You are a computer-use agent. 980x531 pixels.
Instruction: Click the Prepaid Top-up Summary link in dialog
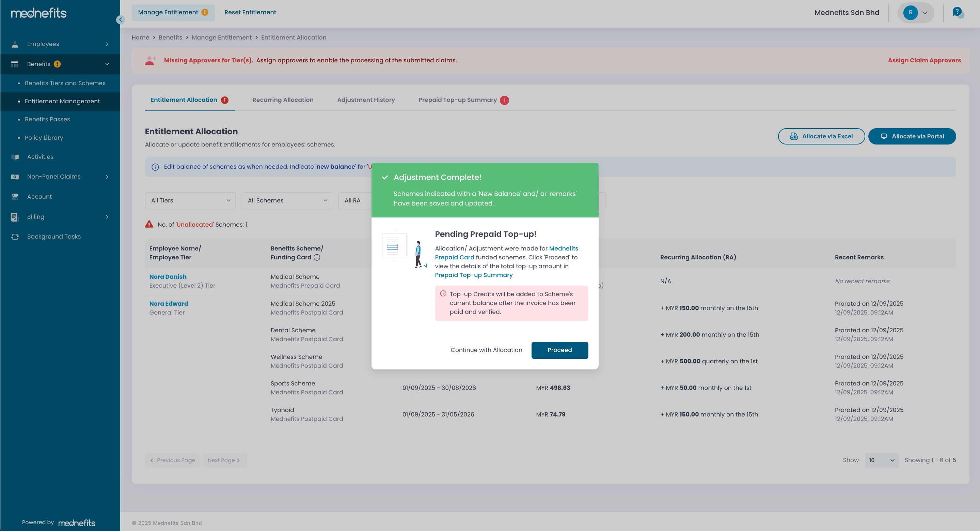(474, 275)
